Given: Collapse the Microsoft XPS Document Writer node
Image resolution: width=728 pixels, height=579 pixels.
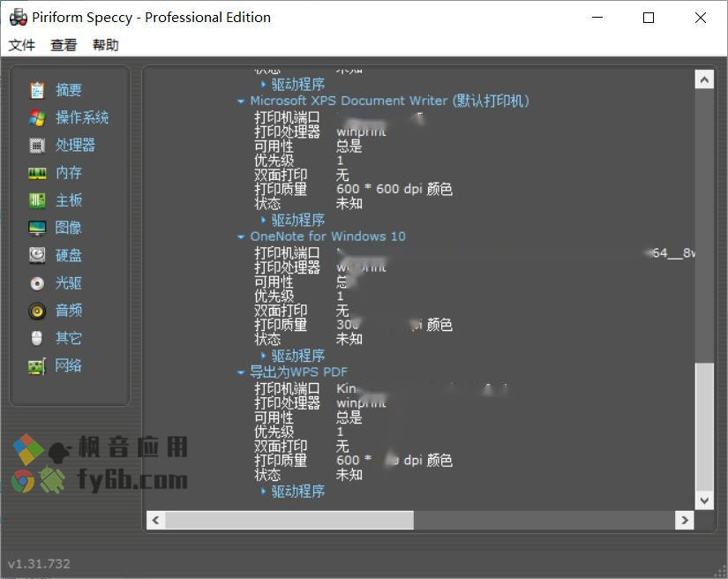Looking at the screenshot, I should tap(241, 102).
